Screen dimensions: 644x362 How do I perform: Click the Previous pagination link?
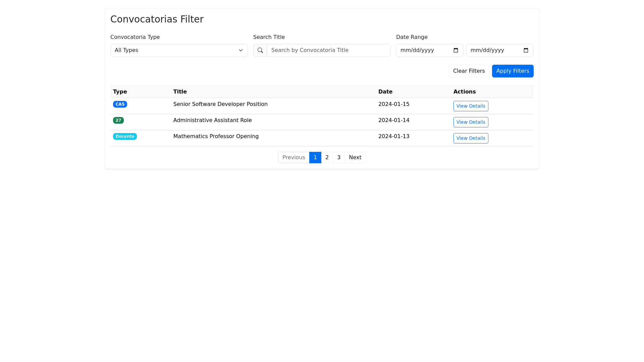tap(293, 158)
